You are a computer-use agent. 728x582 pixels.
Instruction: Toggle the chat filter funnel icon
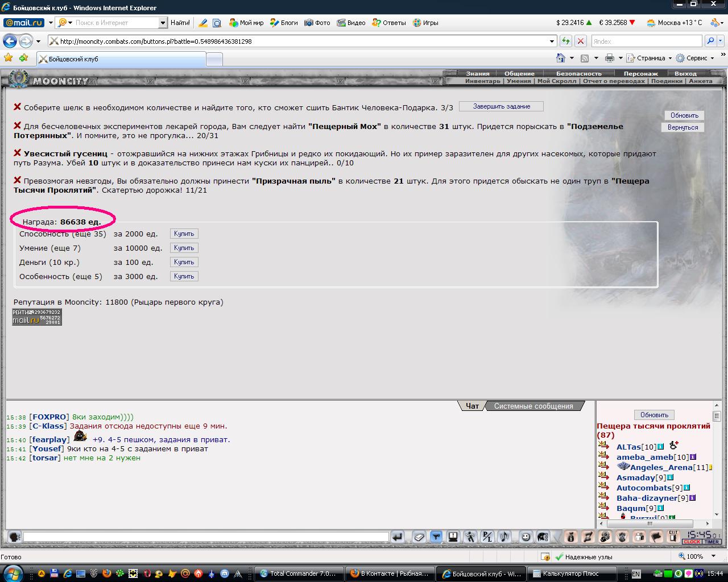436,537
